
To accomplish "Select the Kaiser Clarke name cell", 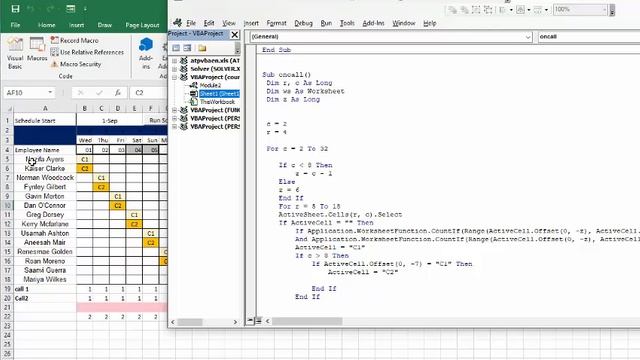I will click(x=45, y=168).
